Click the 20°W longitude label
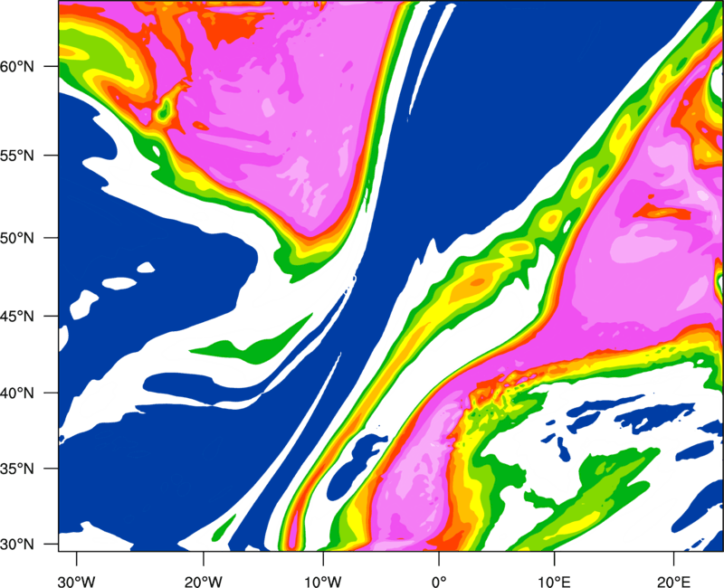Viewport: 724px width, 588px height. [203, 582]
